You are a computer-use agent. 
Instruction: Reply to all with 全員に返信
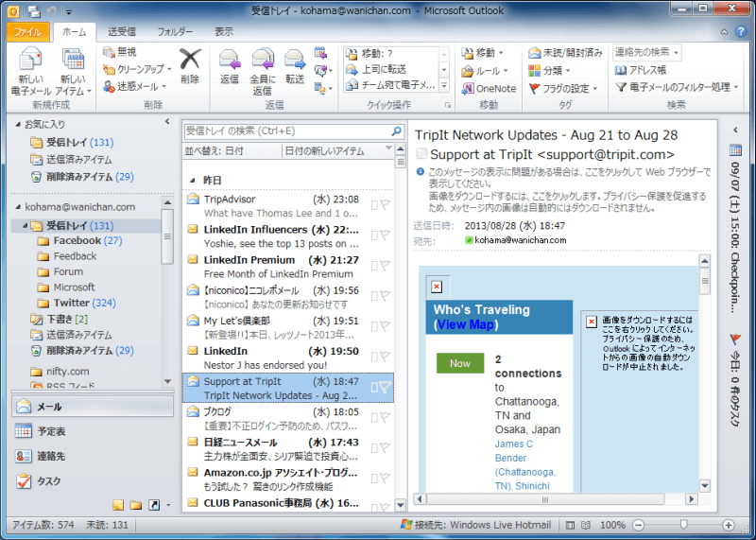click(x=263, y=72)
